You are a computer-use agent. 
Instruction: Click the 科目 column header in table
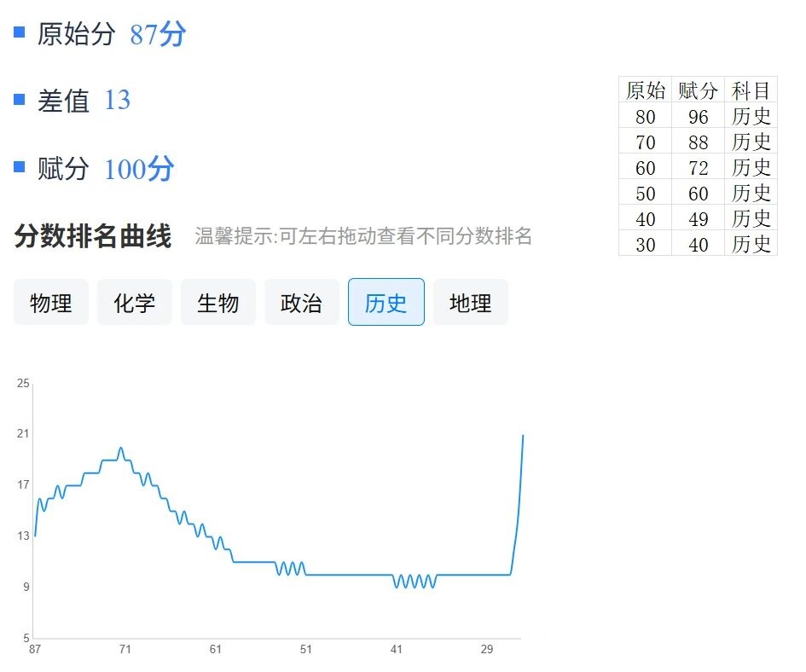(751, 90)
